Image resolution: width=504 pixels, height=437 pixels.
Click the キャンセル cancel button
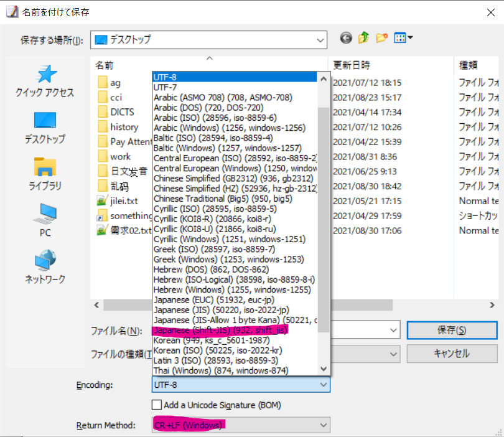[452, 353]
